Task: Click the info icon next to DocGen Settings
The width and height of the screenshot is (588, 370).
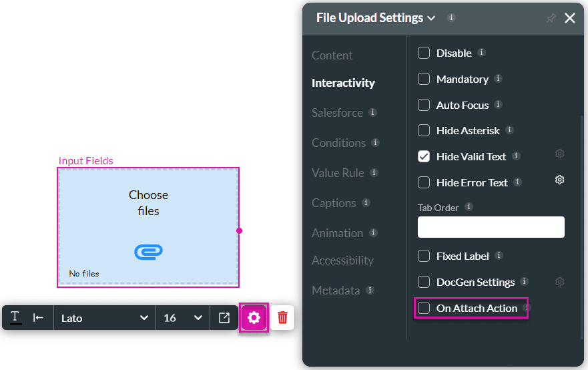Action: tap(524, 281)
